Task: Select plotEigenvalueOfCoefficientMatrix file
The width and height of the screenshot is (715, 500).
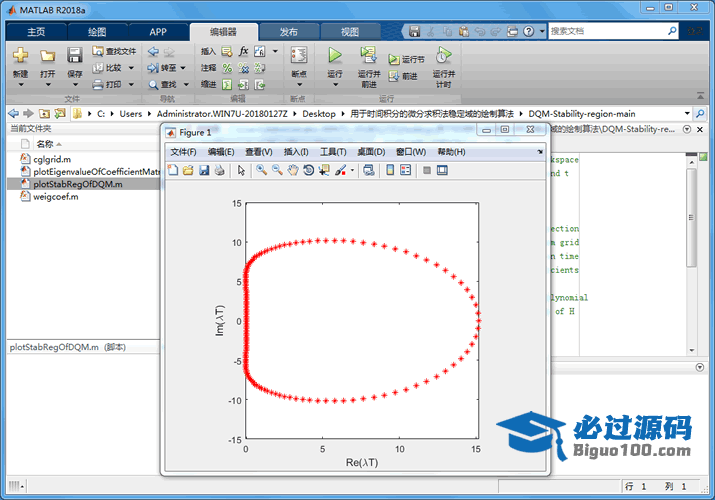Action: (x=96, y=172)
